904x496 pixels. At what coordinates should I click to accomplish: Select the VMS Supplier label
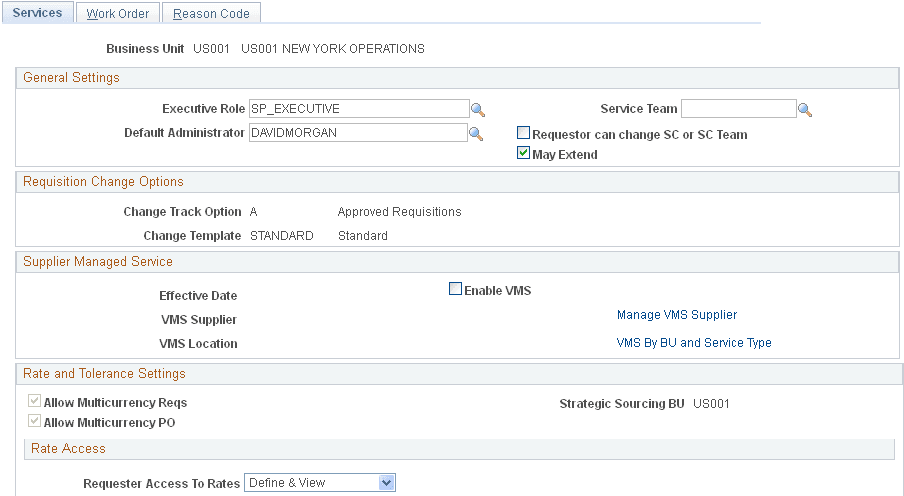(x=199, y=320)
